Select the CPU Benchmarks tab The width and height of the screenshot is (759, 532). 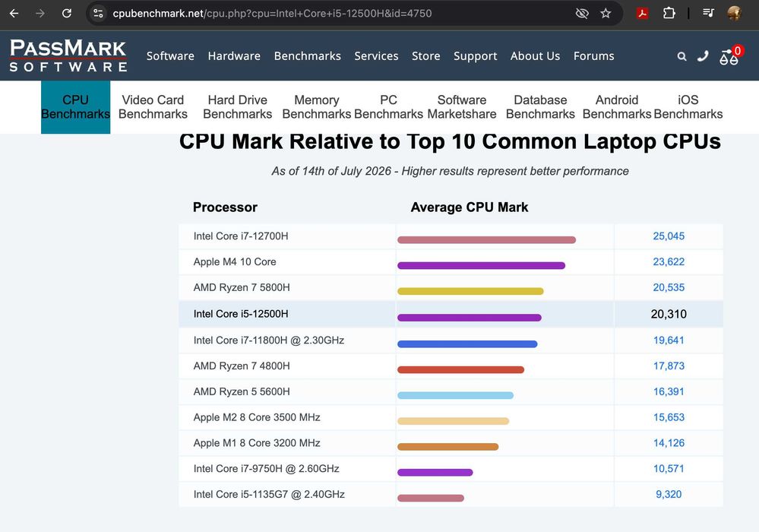point(75,107)
